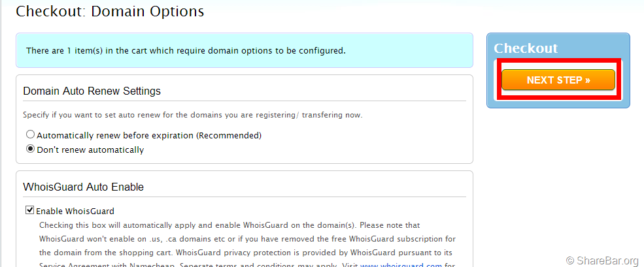Click the copyright symbol beside ShareBar.org
The image size is (644, 267).
[570, 260]
